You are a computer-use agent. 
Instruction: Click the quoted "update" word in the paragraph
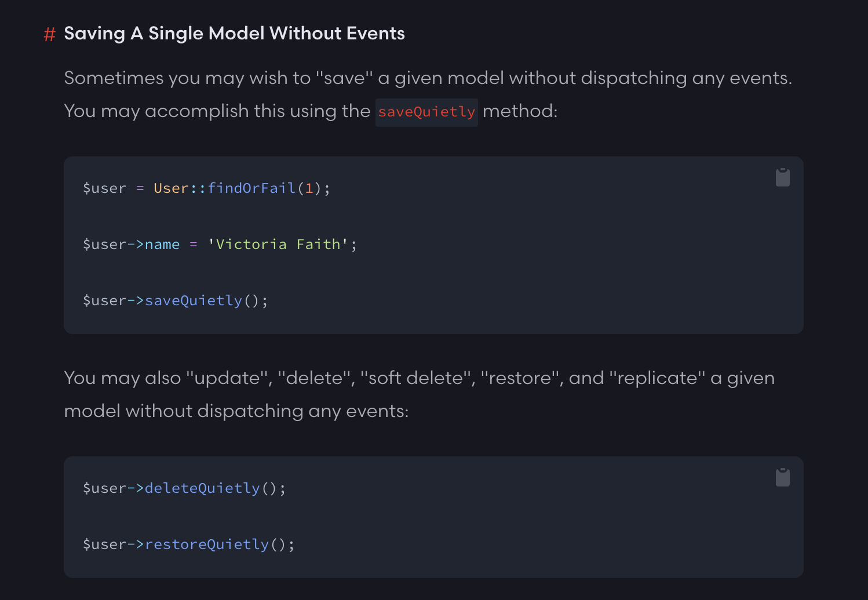coord(228,378)
